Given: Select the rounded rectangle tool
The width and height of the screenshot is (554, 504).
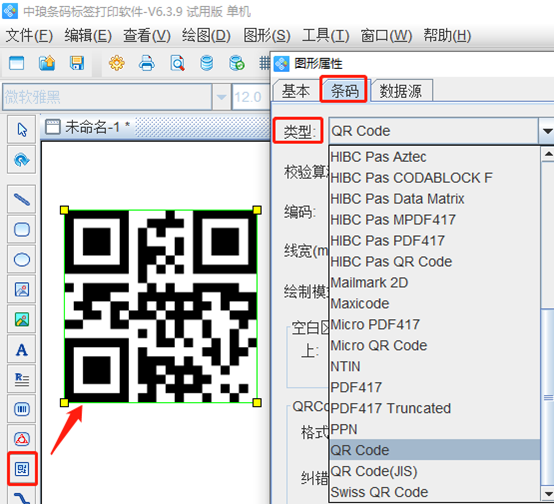Looking at the screenshot, I should 22,229.
